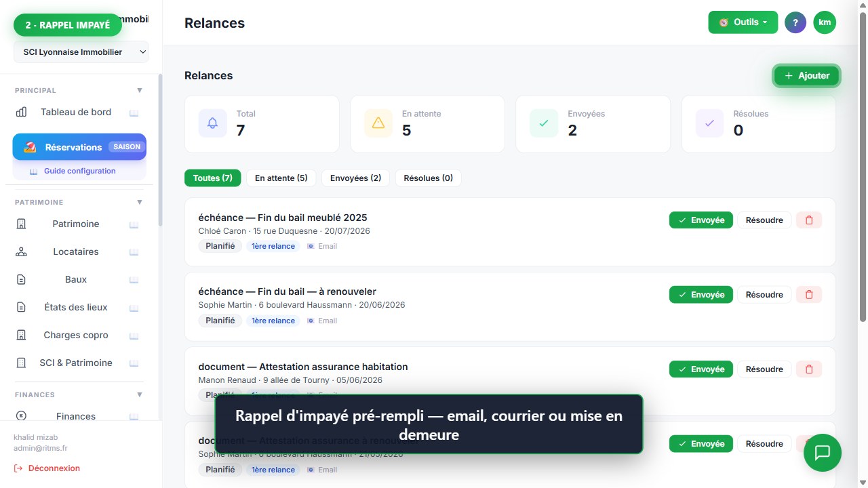Click the Planifié tag for Fin du bail à renouveler
The height and width of the screenshot is (488, 868).
pos(220,321)
